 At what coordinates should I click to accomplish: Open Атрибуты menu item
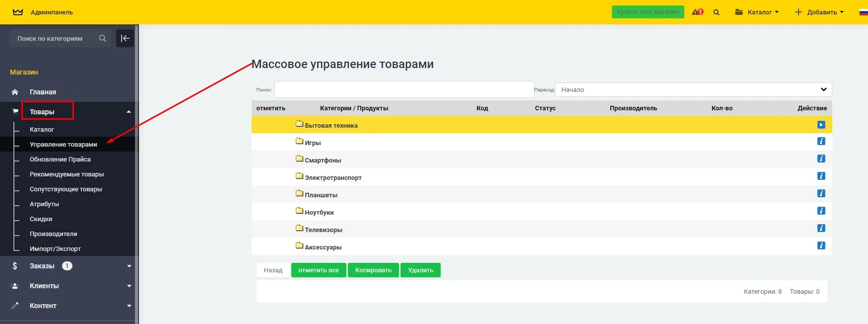click(x=44, y=204)
